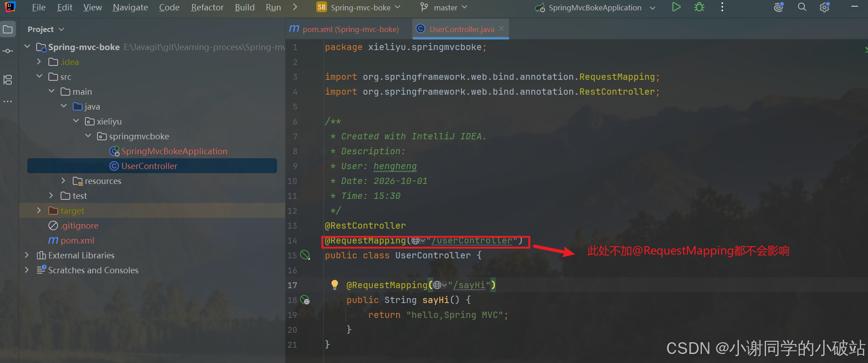Expand External Libraries node
Image resolution: width=868 pixels, height=363 pixels.
pyautogui.click(x=27, y=255)
